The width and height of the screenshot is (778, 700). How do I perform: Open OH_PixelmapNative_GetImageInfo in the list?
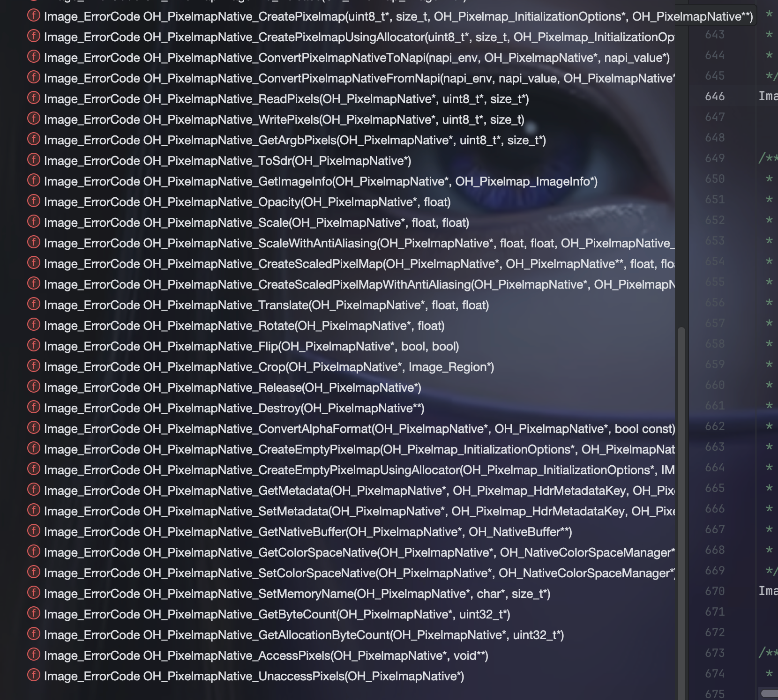pos(321,181)
